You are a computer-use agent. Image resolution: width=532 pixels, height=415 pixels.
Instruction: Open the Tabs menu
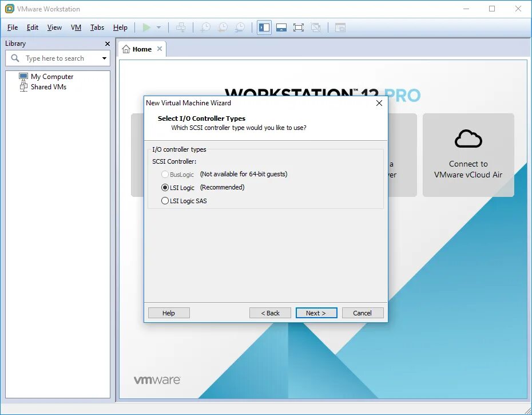click(97, 27)
